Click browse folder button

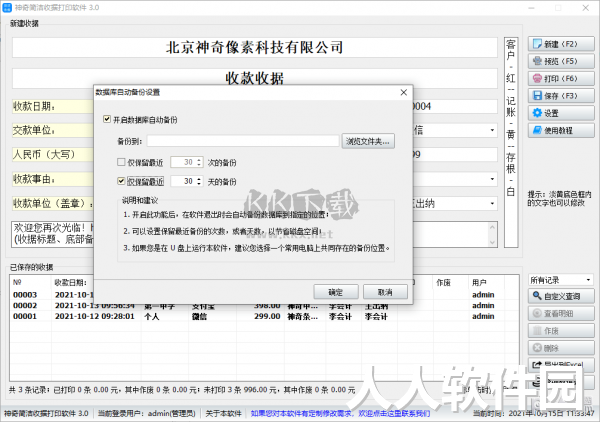(x=368, y=141)
